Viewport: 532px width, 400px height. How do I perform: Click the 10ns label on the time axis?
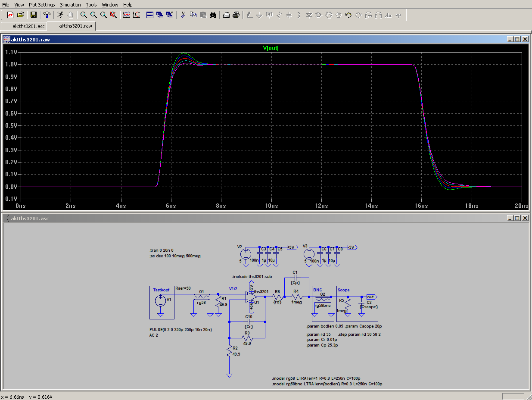coord(271,206)
